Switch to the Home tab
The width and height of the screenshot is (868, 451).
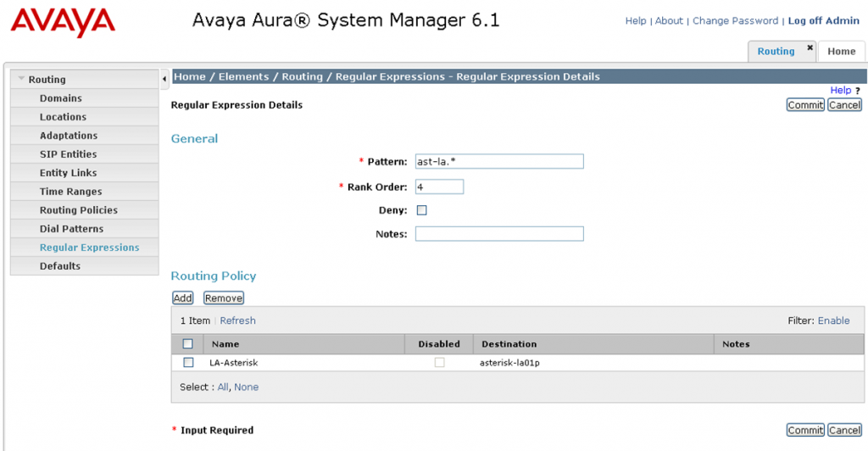pos(842,52)
